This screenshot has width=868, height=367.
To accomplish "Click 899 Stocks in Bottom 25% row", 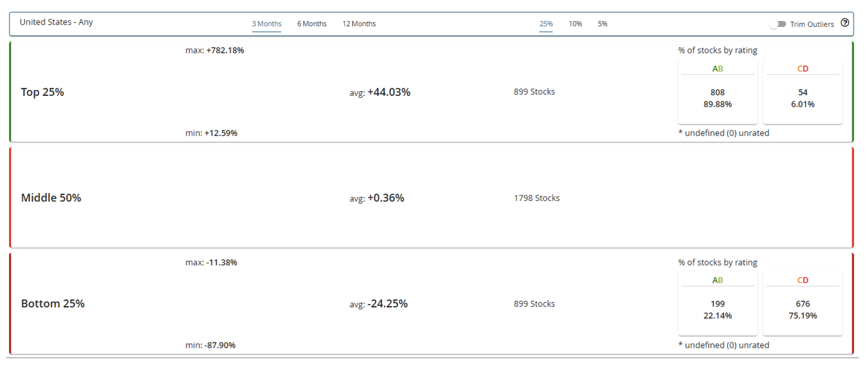I will (x=534, y=304).
